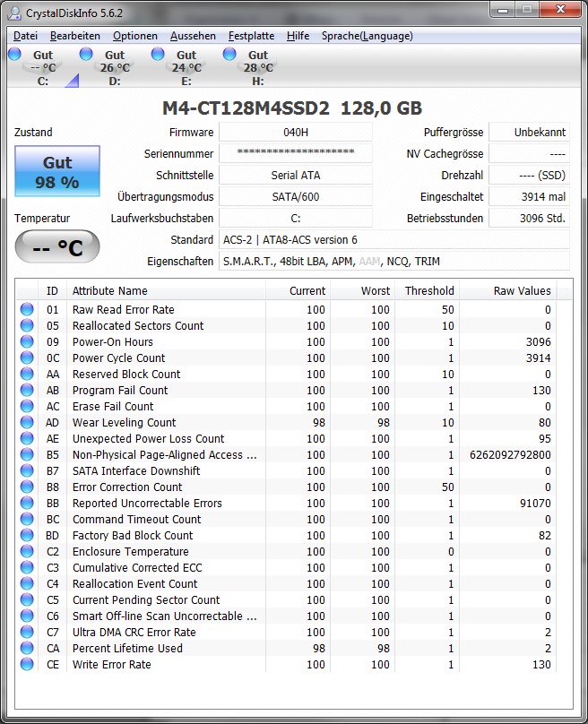The image size is (588, 724).
Task: Minimize the CrystalDiskInfo window
Action: [503, 10]
